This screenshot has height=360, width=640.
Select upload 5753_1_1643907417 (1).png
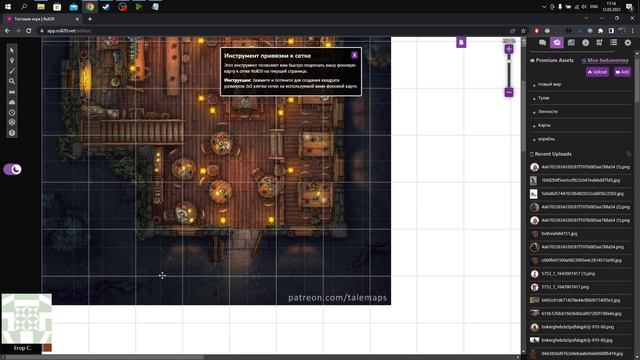(x=580, y=274)
